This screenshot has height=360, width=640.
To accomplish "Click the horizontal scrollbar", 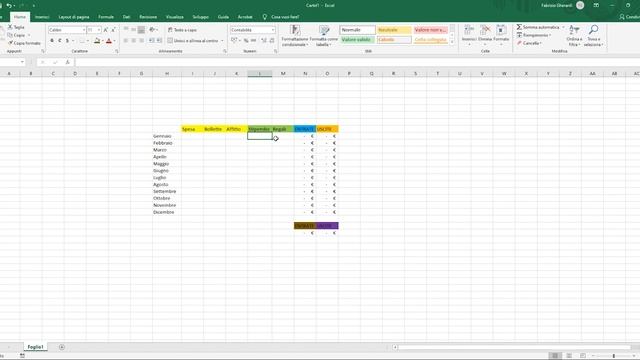I will (x=514, y=347).
